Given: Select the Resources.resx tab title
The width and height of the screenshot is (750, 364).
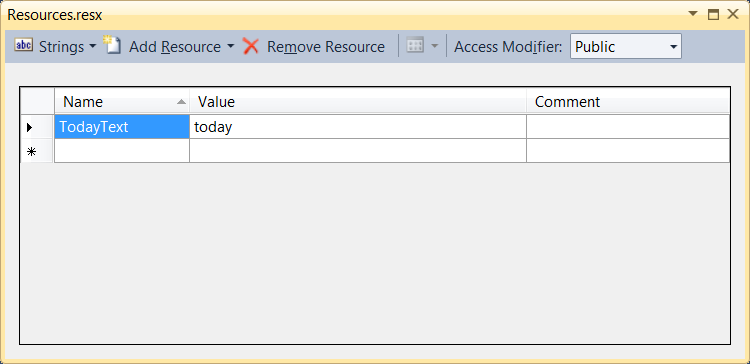Looking at the screenshot, I should pyautogui.click(x=55, y=14).
